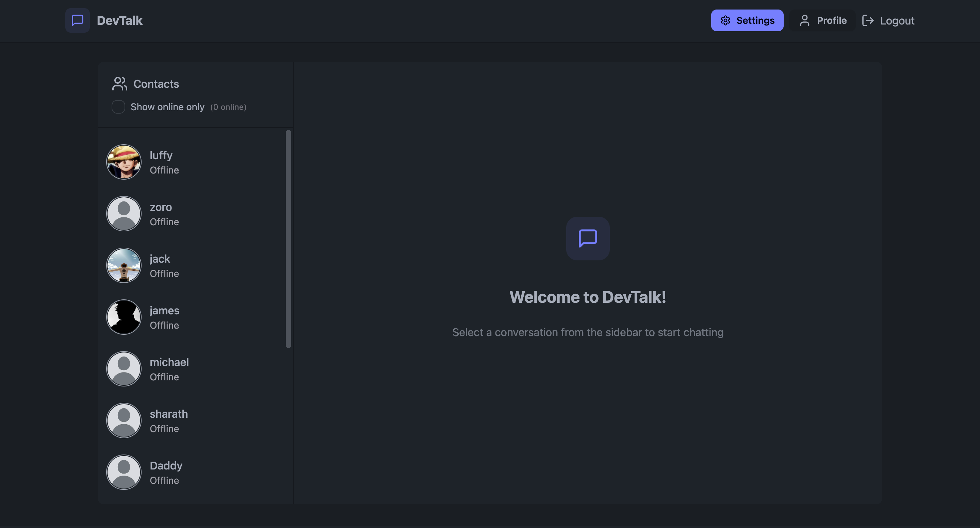Click the contacts list scrollbar
This screenshot has height=528, width=980.
coord(288,240)
